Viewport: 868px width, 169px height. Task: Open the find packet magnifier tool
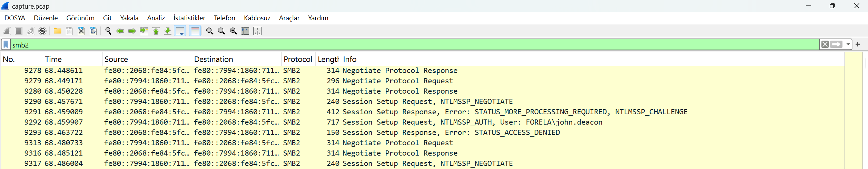108,31
